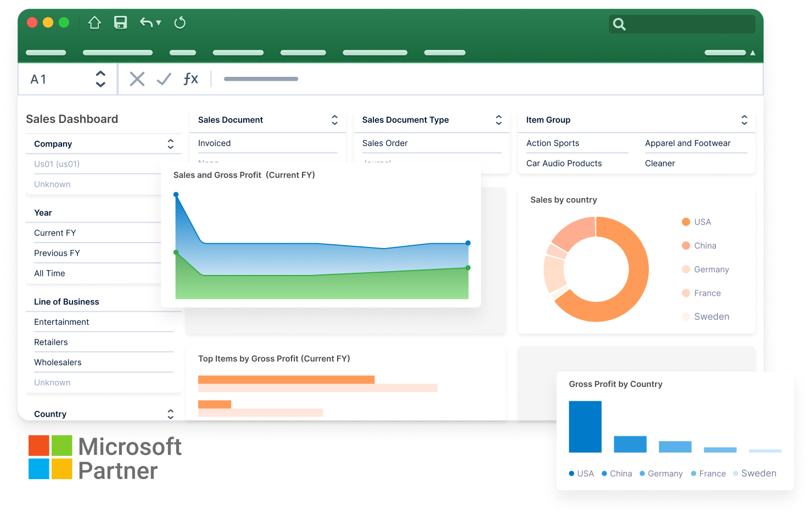Click the Save floppy disk icon
812x517 pixels.
(120, 23)
